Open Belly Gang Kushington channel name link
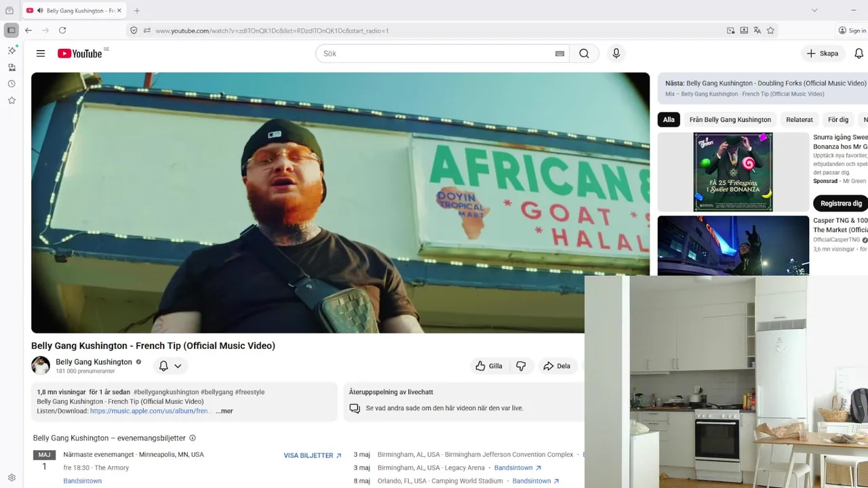 [x=94, y=362]
